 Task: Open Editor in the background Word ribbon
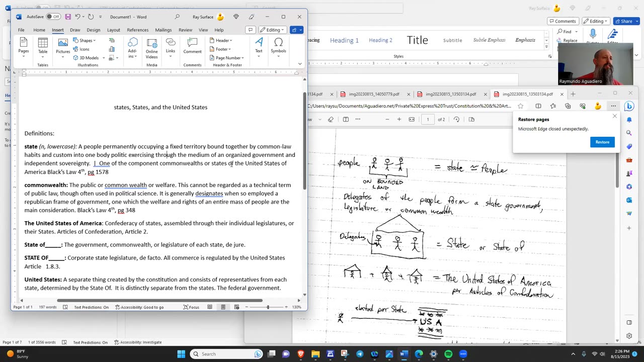tap(613, 35)
